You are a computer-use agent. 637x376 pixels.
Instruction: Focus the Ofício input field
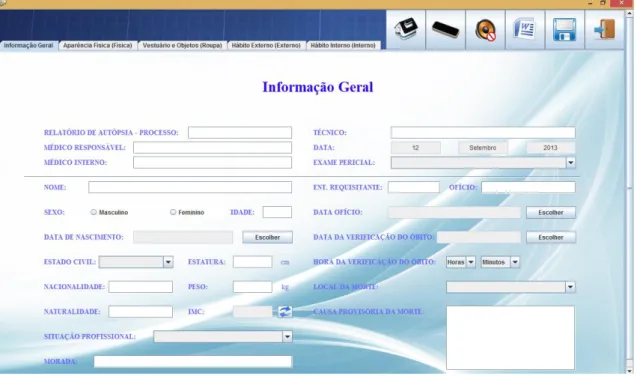(529, 187)
